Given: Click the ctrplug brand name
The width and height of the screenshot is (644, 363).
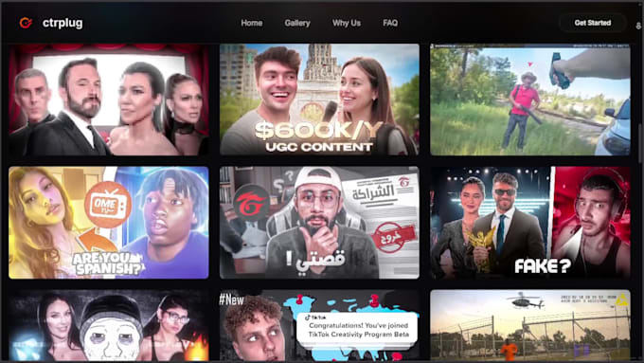Looking at the screenshot, I should click(x=63, y=23).
